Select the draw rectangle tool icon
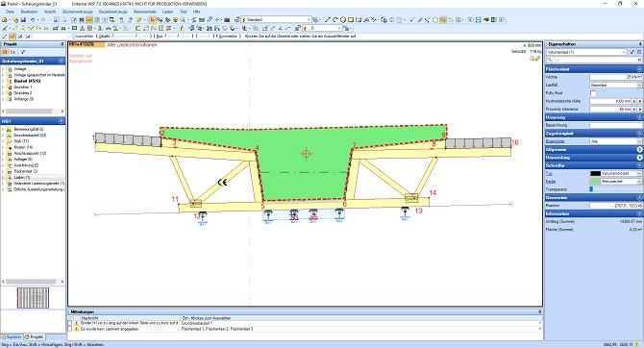The height and width of the screenshot is (348, 644). point(351,20)
